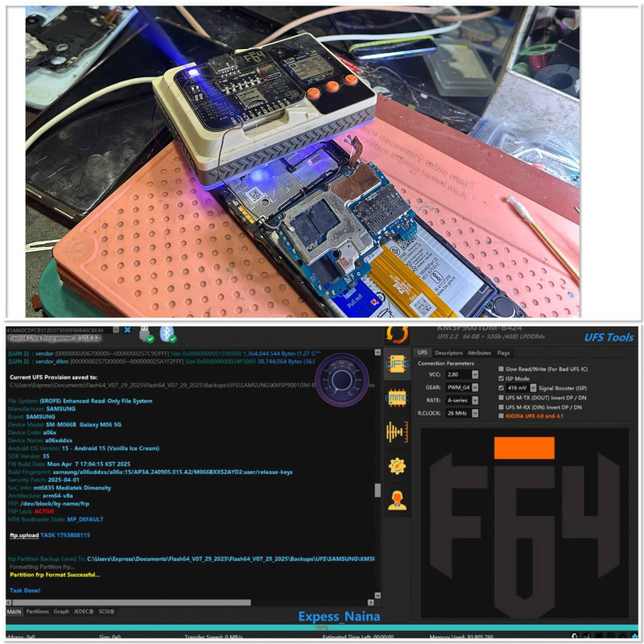This screenshot has height=644, width=644.
Task: Open the Partitions tab
Action: click(x=37, y=612)
